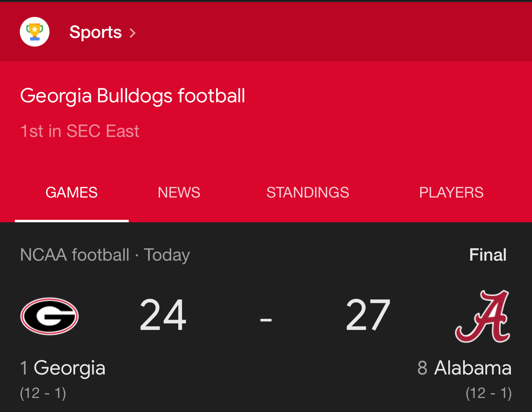Open the Alabama team name
This screenshot has width=532, height=412.
(x=472, y=367)
